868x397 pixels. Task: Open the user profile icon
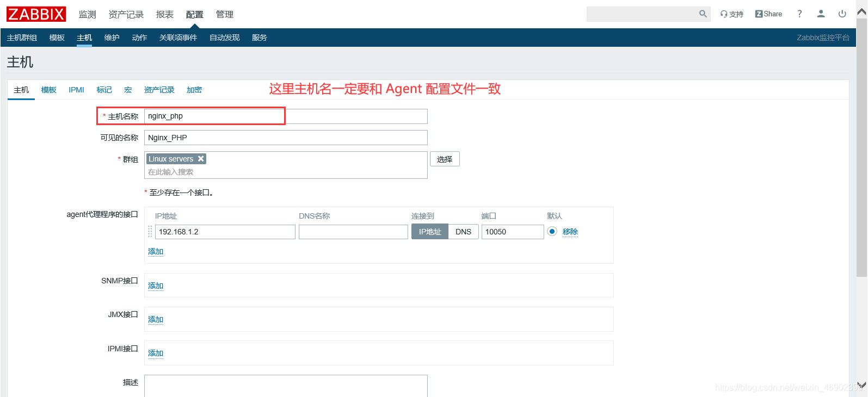[821, 14]
